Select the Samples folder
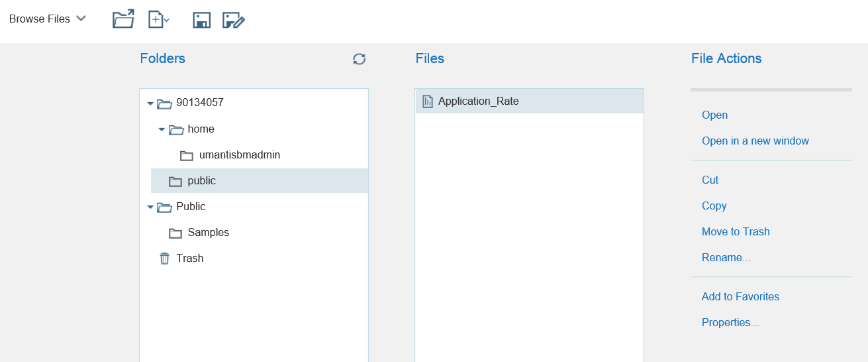 tap(208, 233)
